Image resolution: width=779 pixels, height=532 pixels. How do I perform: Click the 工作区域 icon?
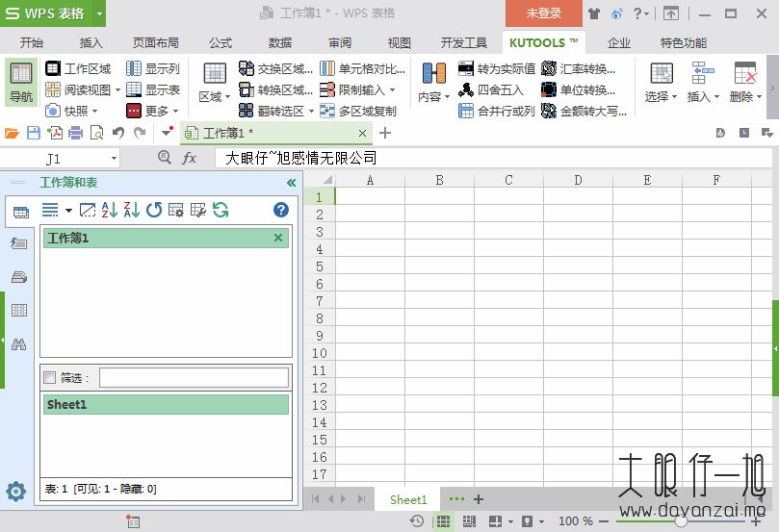53,68
